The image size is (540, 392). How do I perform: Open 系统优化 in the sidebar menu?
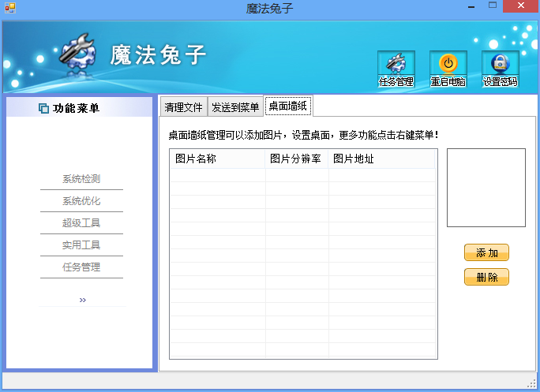click(x=81, y=201)
